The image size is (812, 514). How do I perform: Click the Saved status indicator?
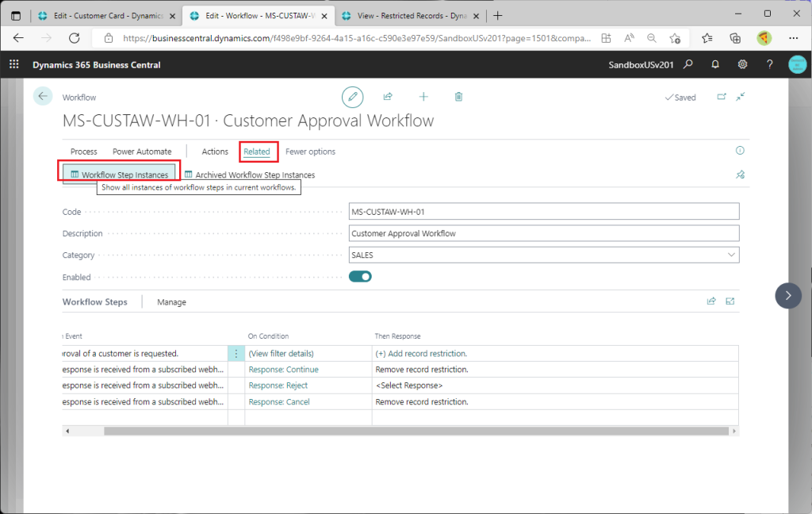[680, 98]
